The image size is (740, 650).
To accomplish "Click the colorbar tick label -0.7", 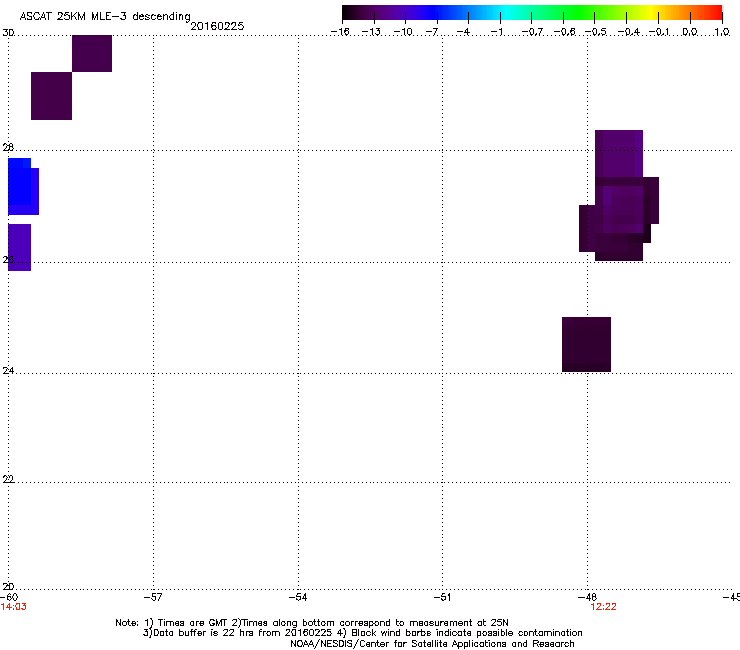I will pos(532,32).
